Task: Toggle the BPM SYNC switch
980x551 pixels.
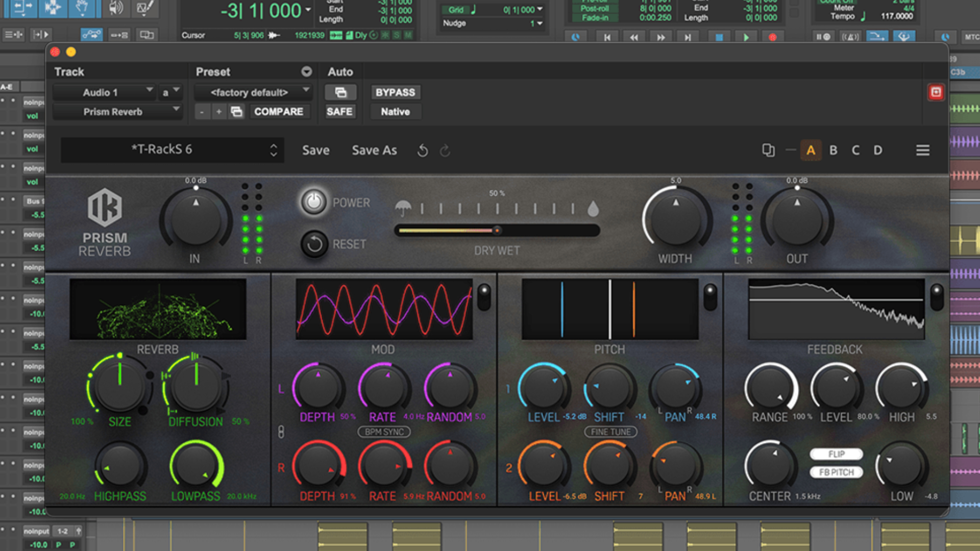Action: (384, 432)
